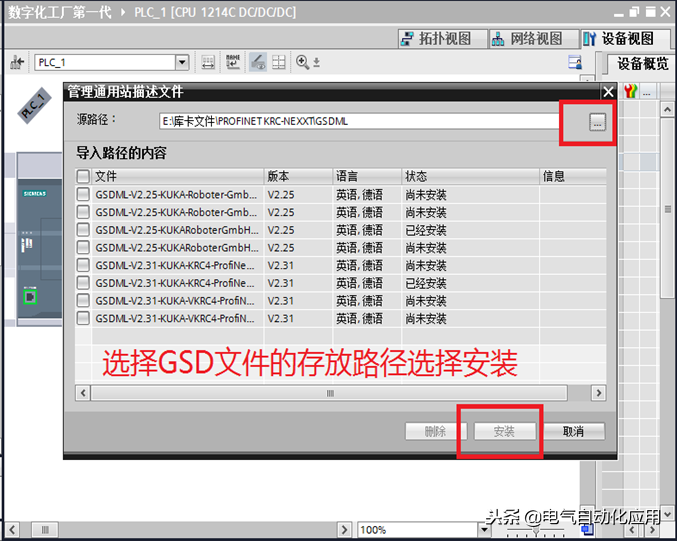The width and height of the screenshot is (677, 541).
Task: Check the not-installed GSDML-V2.25-KUKARoboterGmbH file
Action: (x=83, y=247)
